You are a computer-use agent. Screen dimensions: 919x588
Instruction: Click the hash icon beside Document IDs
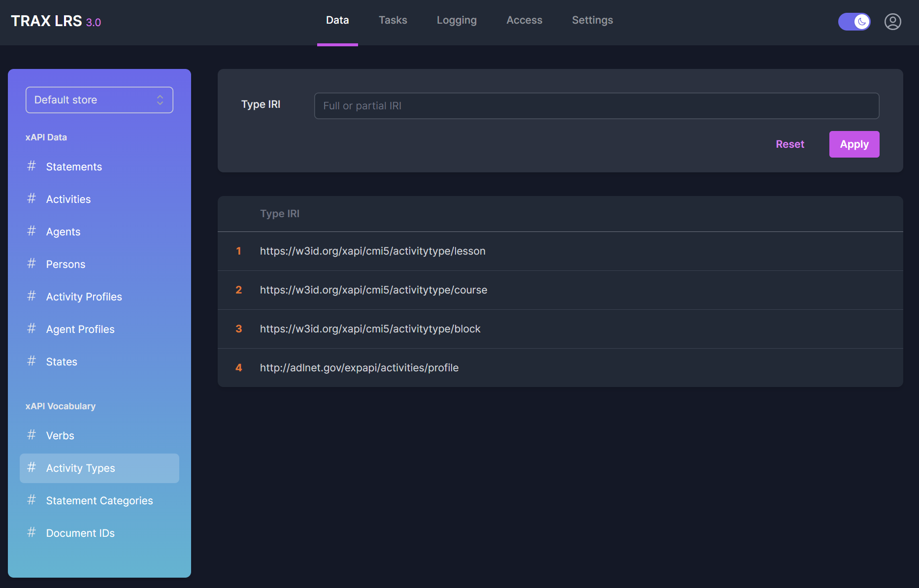(x=32, y=533)
